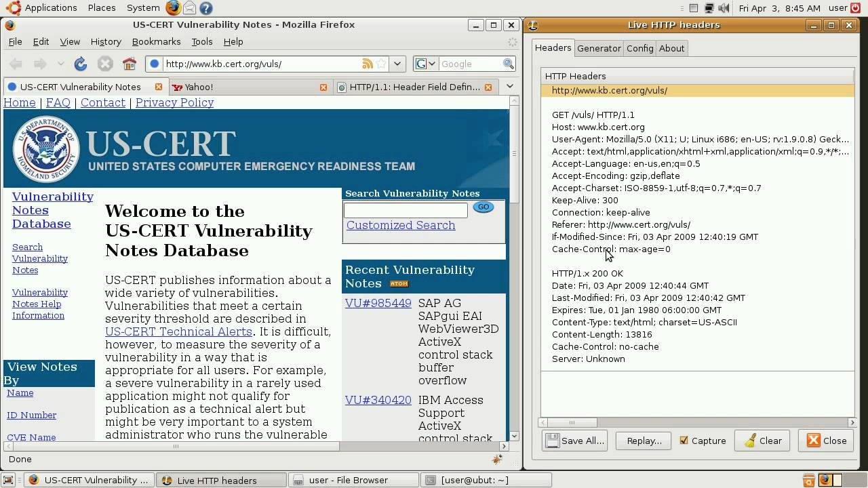Screen dimensions: 868x488
Task: Click the ID Number link under View Notes By
Action: point(31,415)
